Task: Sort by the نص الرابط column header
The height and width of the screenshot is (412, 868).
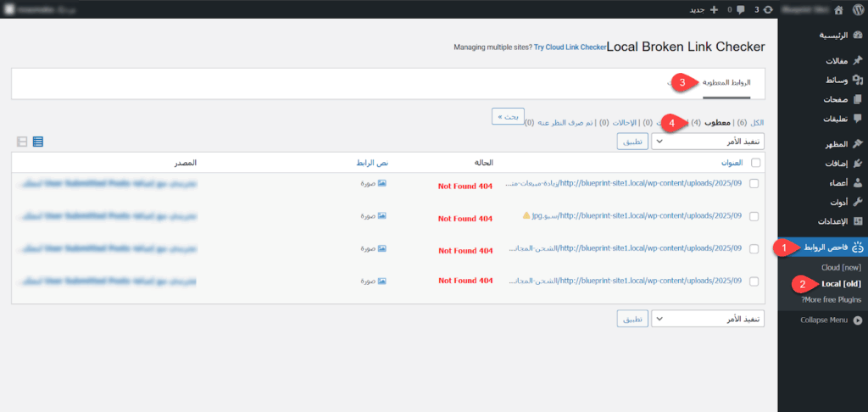Action: point(371,163)
